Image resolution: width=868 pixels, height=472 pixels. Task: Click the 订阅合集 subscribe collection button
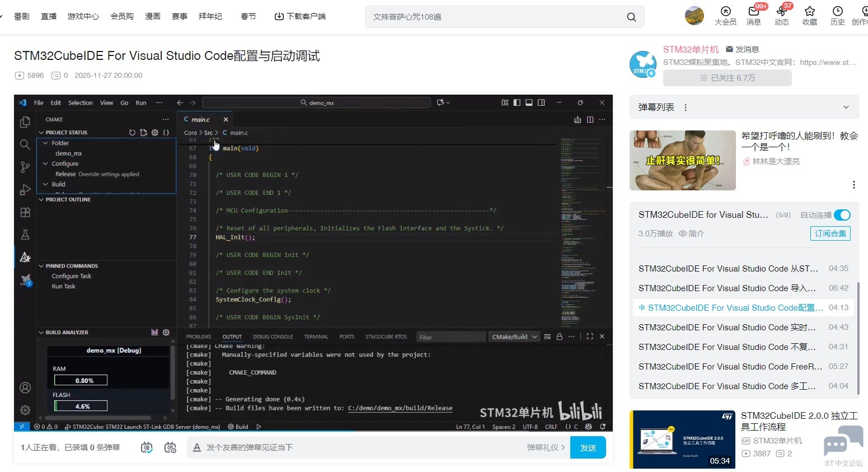click(x=830, y=233)
